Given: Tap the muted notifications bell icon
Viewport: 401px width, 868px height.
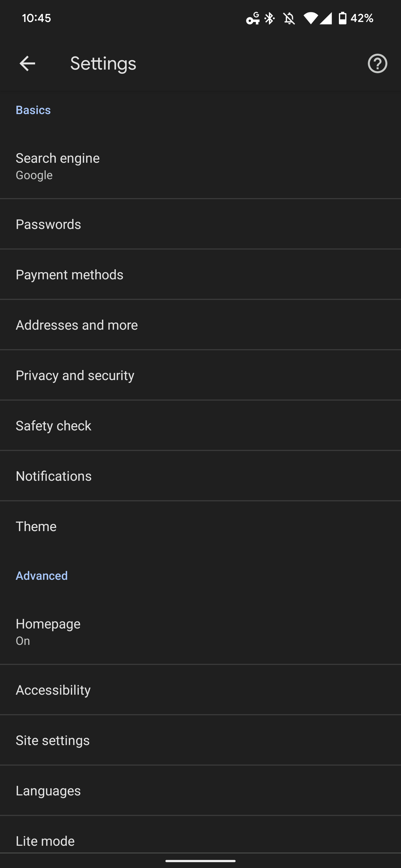Looking at the screenshot, I should pyautogui.click(x=289, y=18).
